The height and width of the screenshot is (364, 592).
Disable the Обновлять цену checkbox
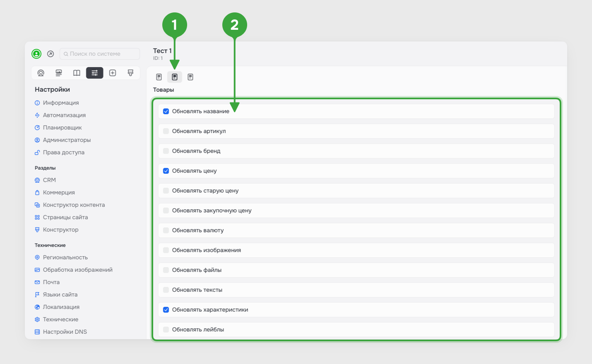(x=166, y=171)
